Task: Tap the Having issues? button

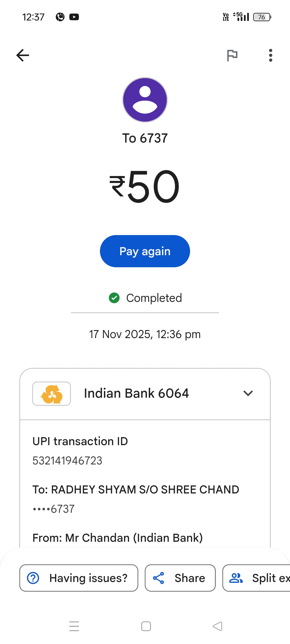Action: click(79, 578)
